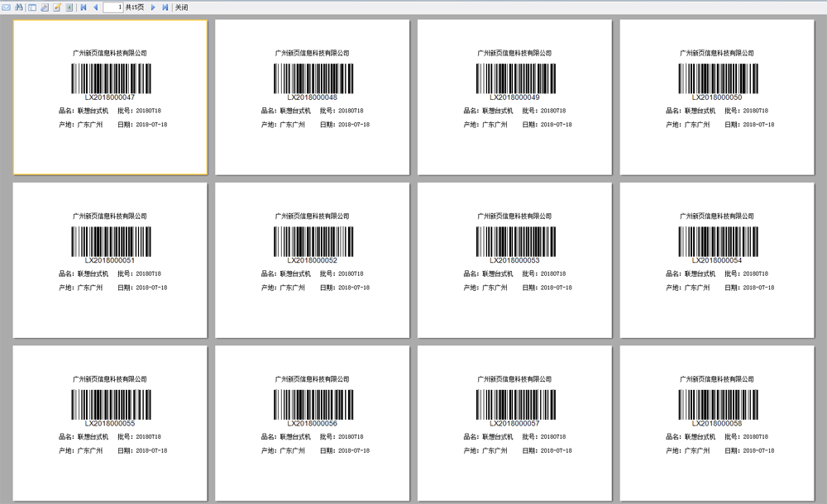Click 日期: 2018-07-18 on page LX2018000047
The height and width of the screenshot is (504, 827).
[x=142, y=125]
